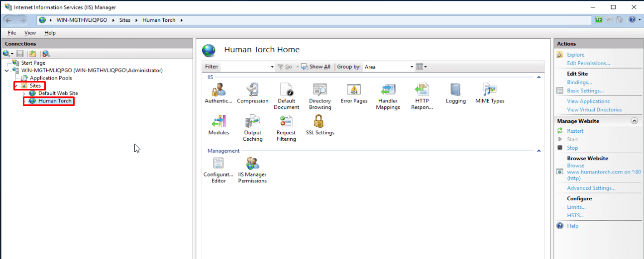Restart the website from Actions pane
Viewport: 644px width, 259px height.
[575, 131]
